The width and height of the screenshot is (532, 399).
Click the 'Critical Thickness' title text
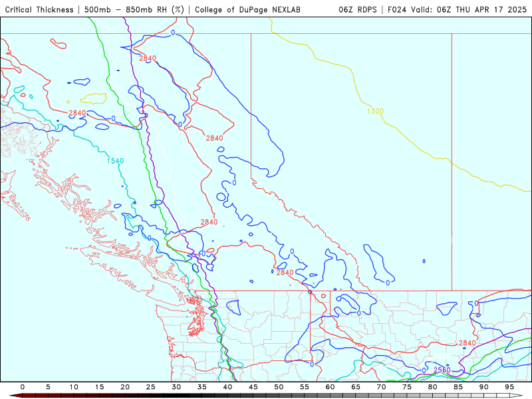point(39,9)
